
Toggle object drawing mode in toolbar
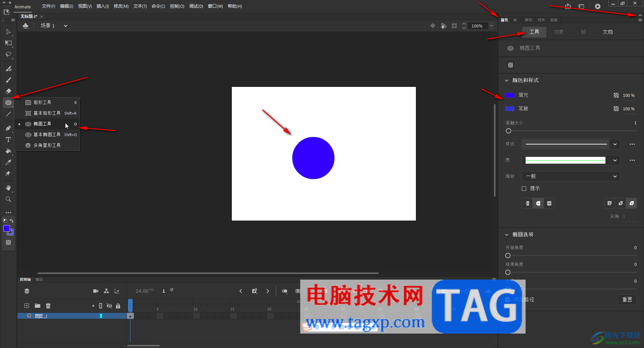pos(8,242)
